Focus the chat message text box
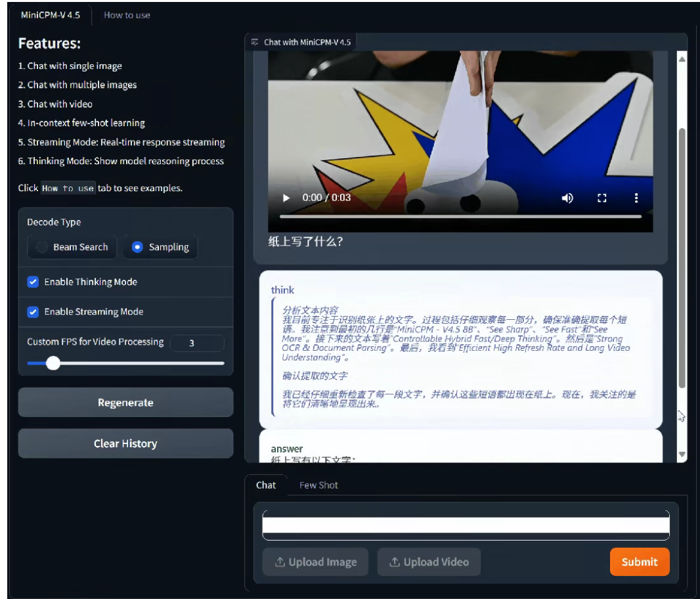Screen dimensions: 700x599 coord(466,525)
